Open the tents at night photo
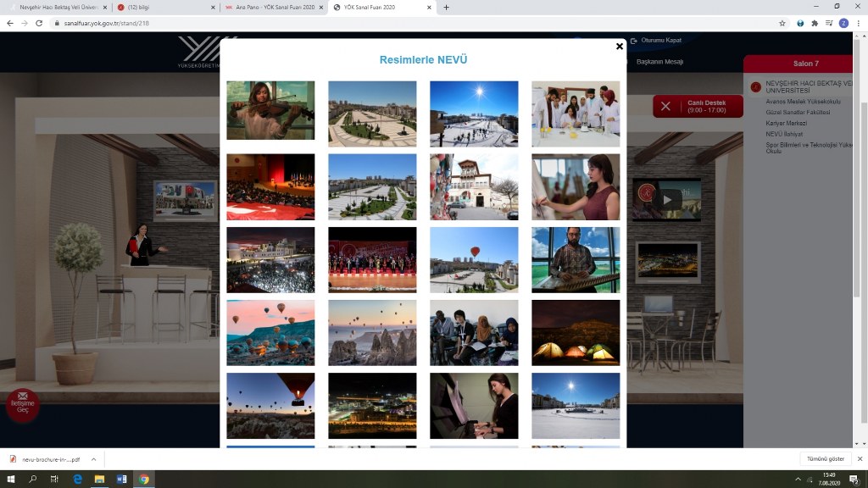This screenshot has width=868, height=488. point(576,332)
